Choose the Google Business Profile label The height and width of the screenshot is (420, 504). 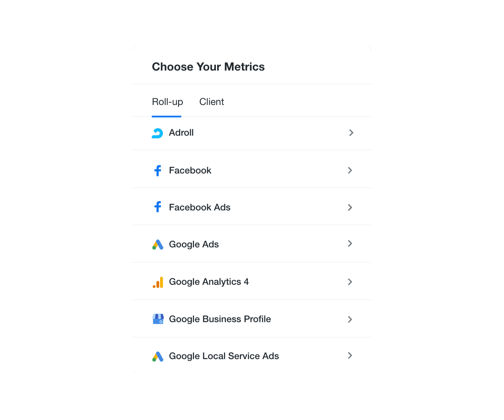pyautogui.click(x=220, y=319)
